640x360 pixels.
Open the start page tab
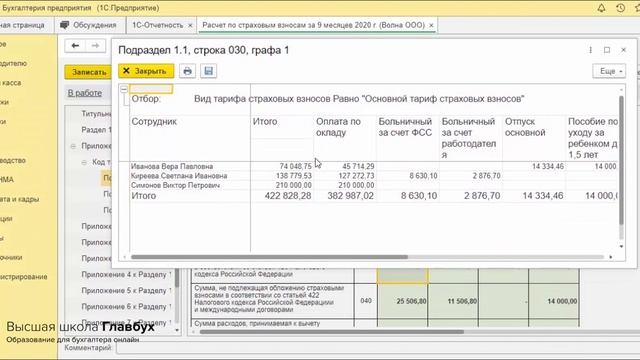point(24,25)
